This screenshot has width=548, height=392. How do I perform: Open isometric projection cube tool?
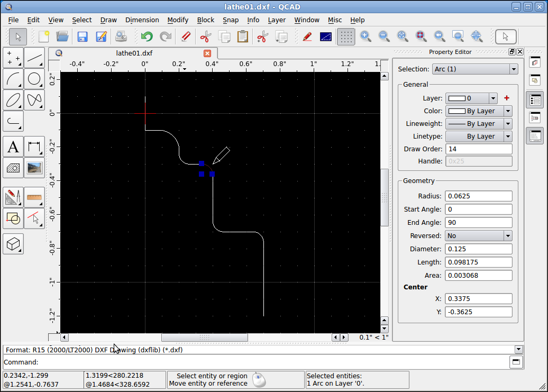click(x=13, y=244)
